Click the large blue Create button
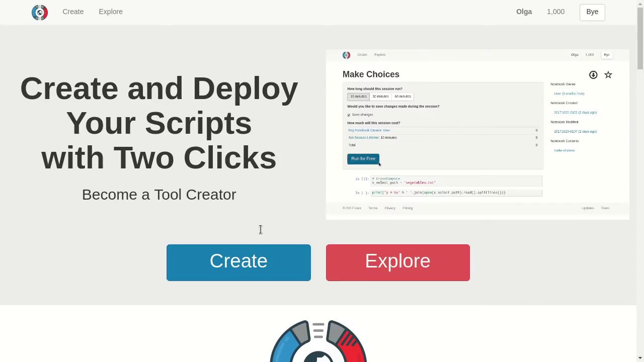Screen dimensions: 644x362 point(238,262)
